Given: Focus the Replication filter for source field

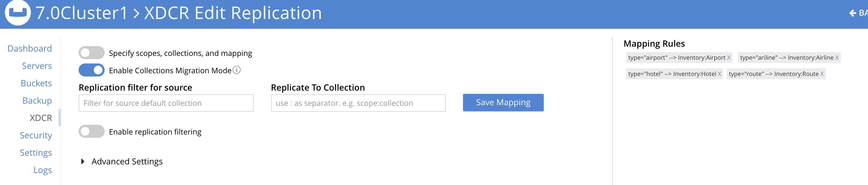Looking at the screenshot, I should 166,103.
